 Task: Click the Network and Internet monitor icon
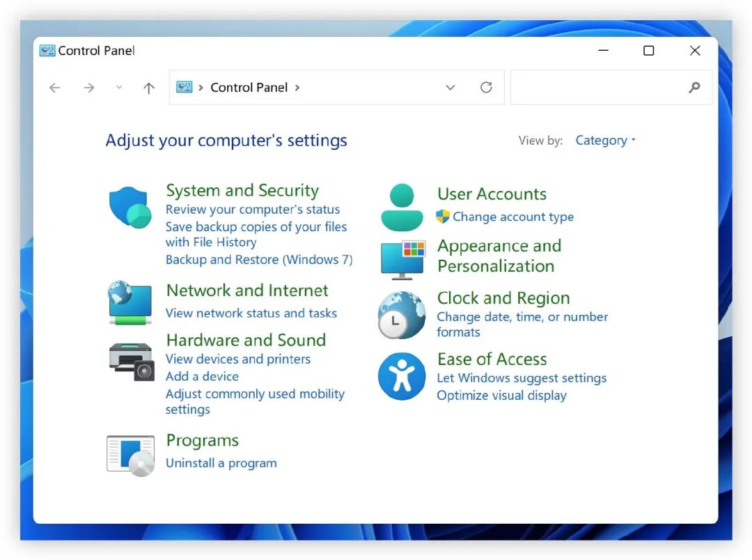pyautogui.click(x=130, y=304)
